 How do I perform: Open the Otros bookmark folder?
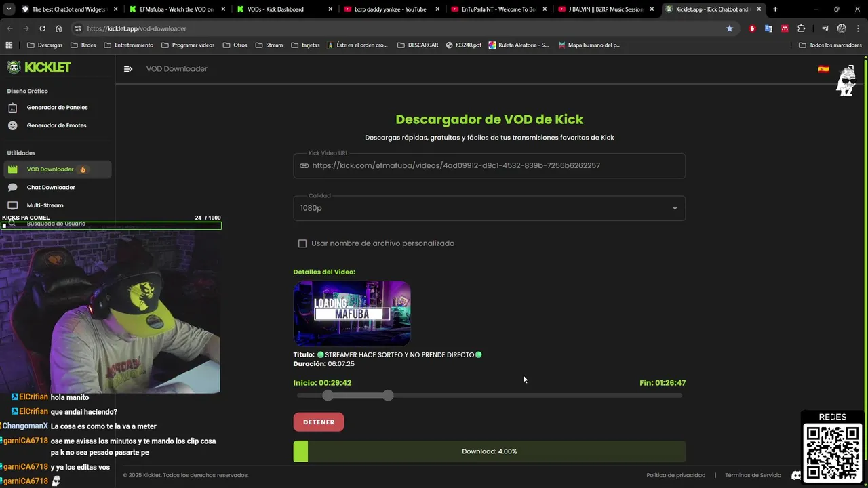tap(235, 45)
